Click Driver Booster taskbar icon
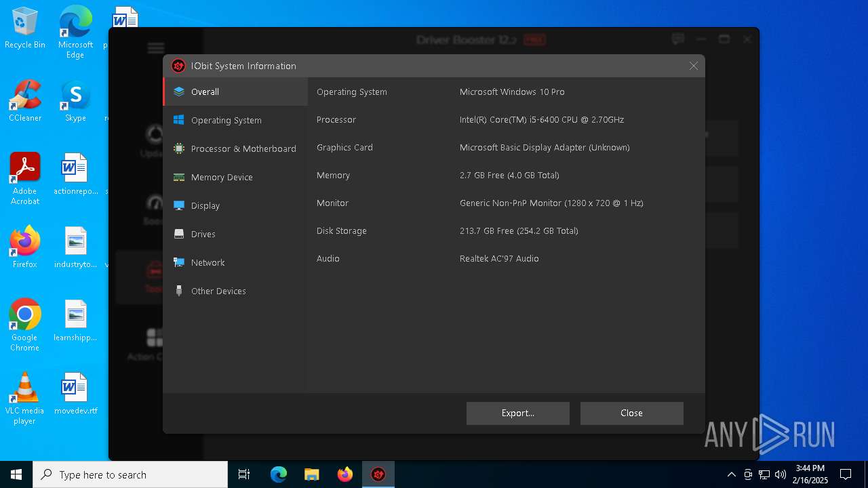Screen dimensions: 868x488 pos(378,474)
